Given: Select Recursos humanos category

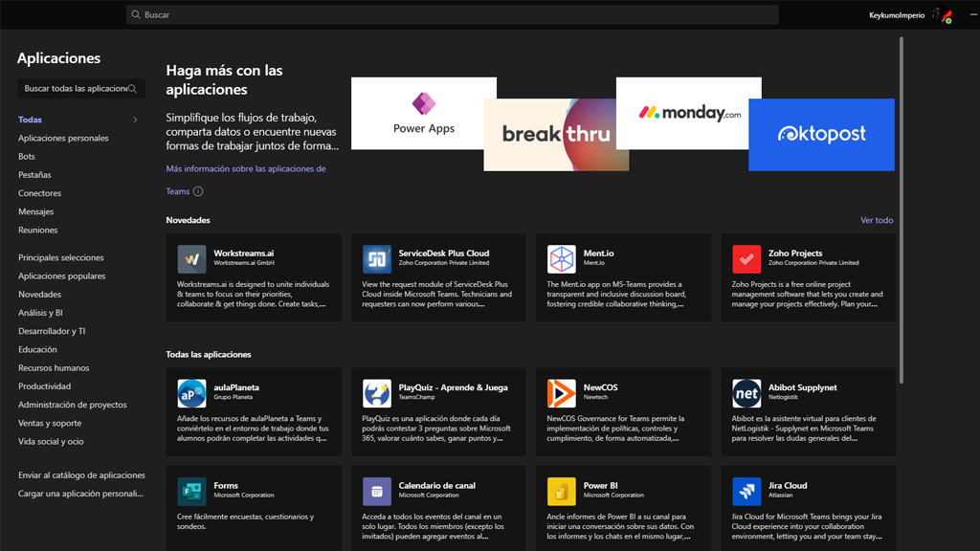Looking at the screenshot, I should pos(54,368).
